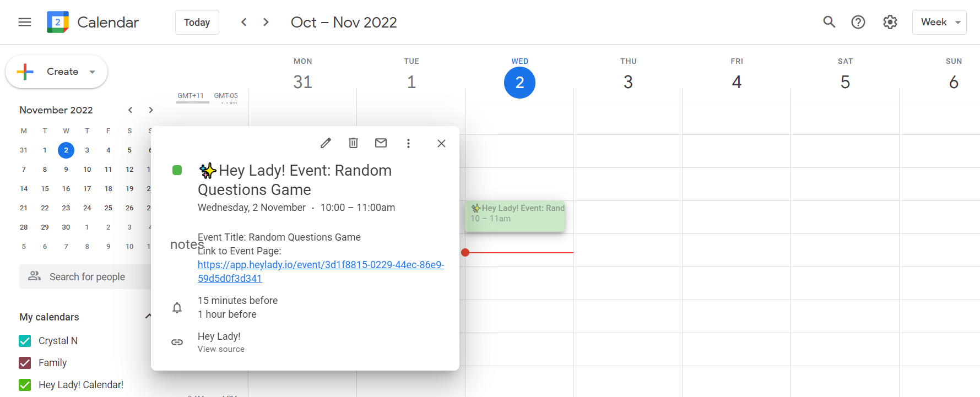
Task: Open the search magnifier icon
Action: (829, 22)
